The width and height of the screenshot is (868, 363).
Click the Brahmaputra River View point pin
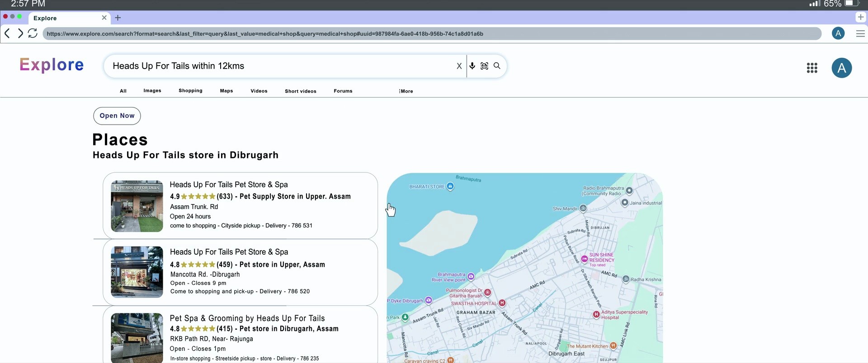tap(471, 276)
